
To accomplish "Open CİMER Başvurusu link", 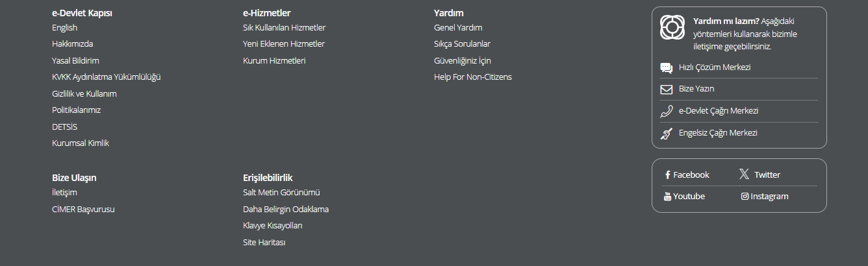I will pos(83,210).
